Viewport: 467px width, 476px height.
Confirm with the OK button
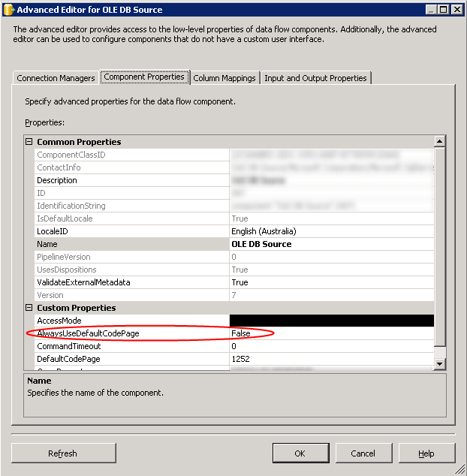(300, 453)
